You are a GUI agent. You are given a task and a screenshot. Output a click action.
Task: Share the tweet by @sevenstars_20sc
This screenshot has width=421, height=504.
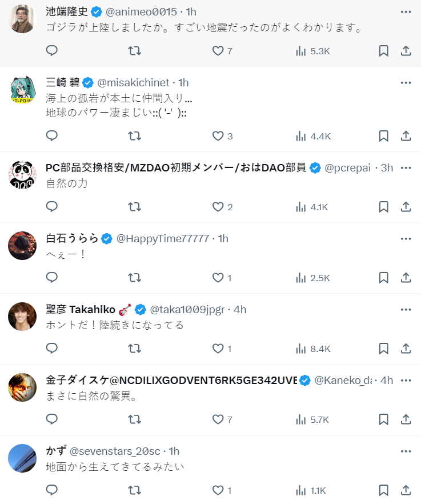coord(406,490)
